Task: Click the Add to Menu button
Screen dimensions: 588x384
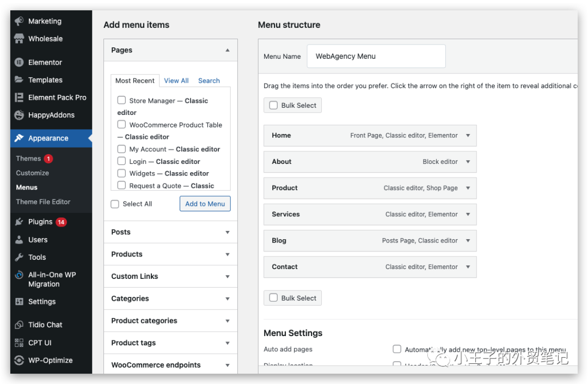Action: [x=205, y=204]
